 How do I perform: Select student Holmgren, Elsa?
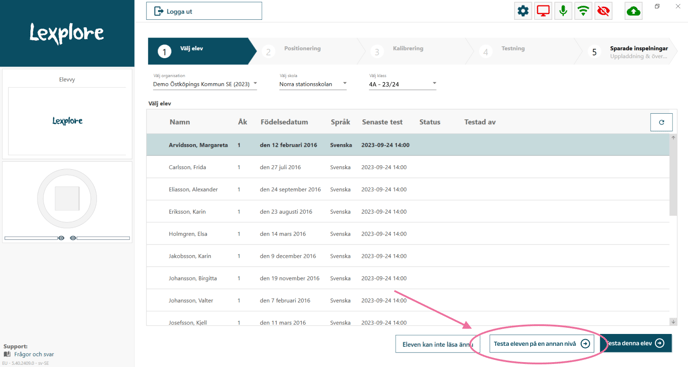click(408, 234)
